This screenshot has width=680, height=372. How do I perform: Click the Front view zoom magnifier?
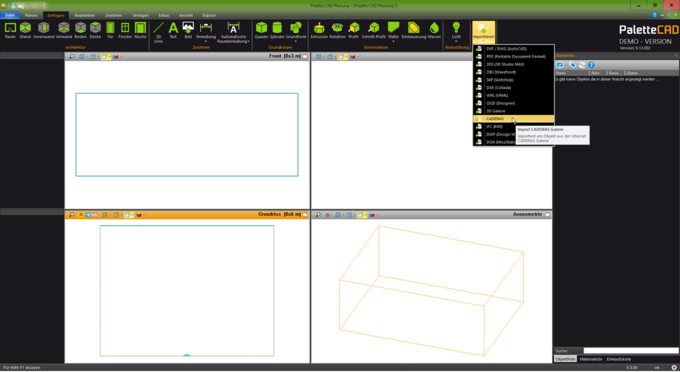click(72, 57)
